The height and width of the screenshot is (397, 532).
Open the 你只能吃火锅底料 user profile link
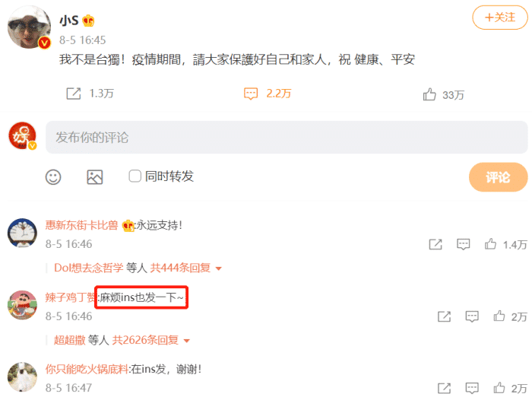pos(87,369)
